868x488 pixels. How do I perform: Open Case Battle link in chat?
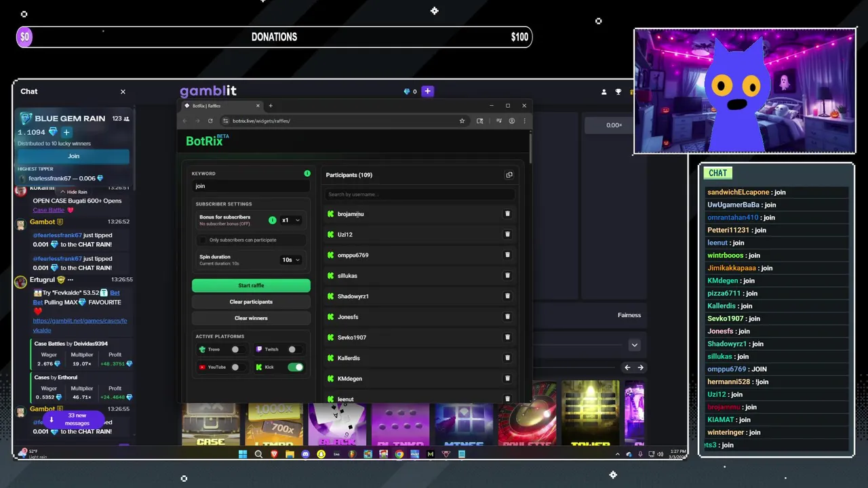tap(49, 210)
